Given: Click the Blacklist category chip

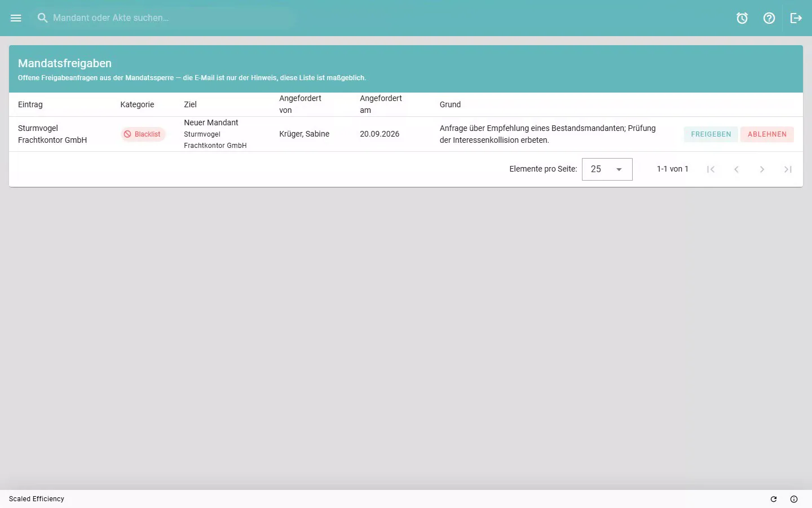Looking at the screenshot, I should click(143, 134).
